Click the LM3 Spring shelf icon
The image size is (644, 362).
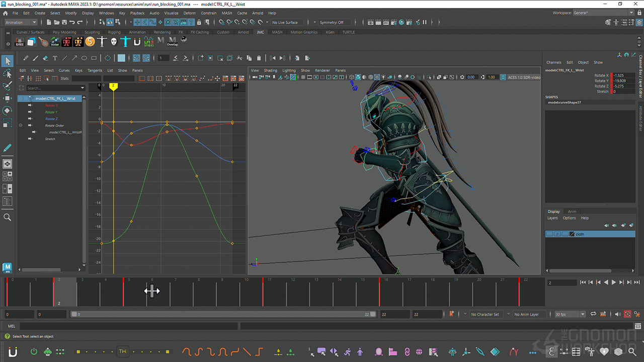(x=148, y=42)
